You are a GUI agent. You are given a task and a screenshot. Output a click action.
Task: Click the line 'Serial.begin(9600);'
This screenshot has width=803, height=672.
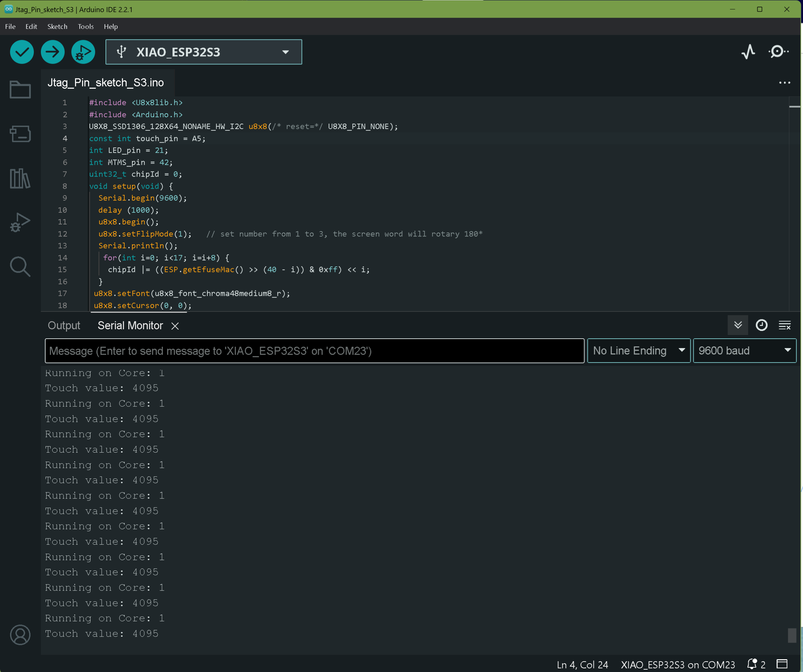143,198
